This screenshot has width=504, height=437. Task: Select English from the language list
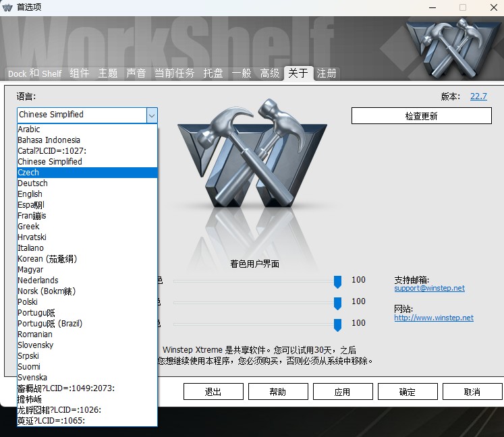30,194
